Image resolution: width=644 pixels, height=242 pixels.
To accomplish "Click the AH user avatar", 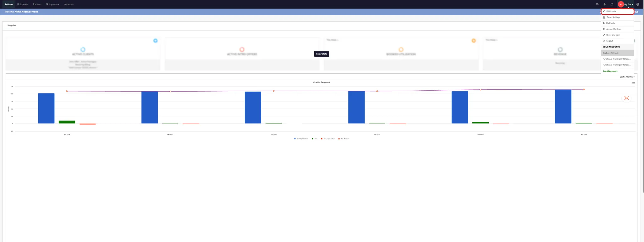I will (621, 4).
